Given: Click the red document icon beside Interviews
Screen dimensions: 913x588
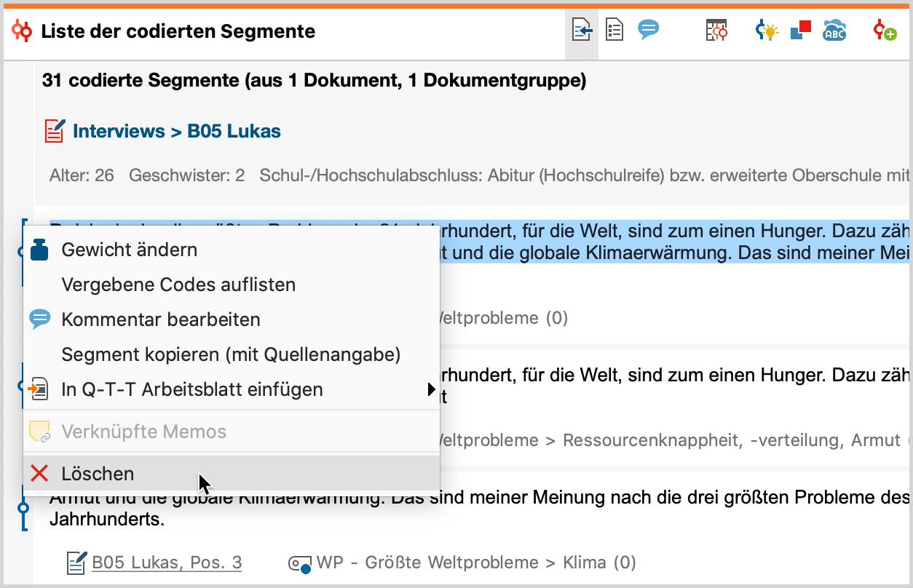Looking at the screenshot, I should (55, 131).
